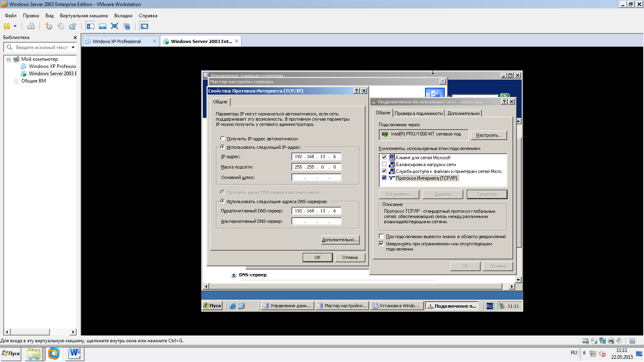Open the Виртуальная машина menu
This screenshot has width=644, height=362.
click(84, 16)
